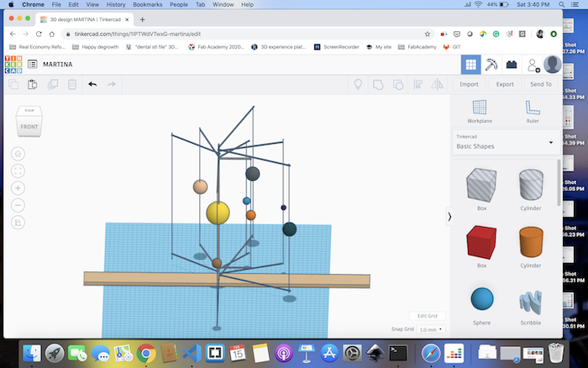The width and height of the screenshot is (588, 368).
Task: Open the Edit menu
Action: pyautogui.click(x=74, y=4)
